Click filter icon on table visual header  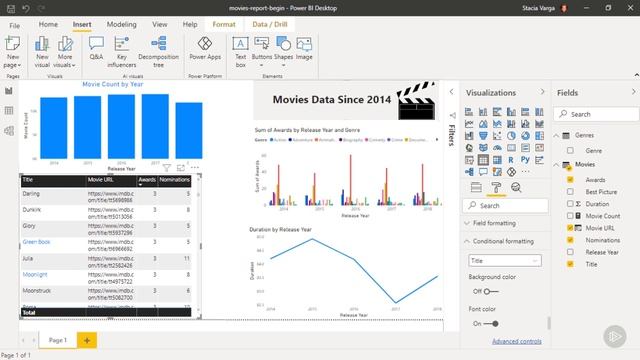pos(167,168)
